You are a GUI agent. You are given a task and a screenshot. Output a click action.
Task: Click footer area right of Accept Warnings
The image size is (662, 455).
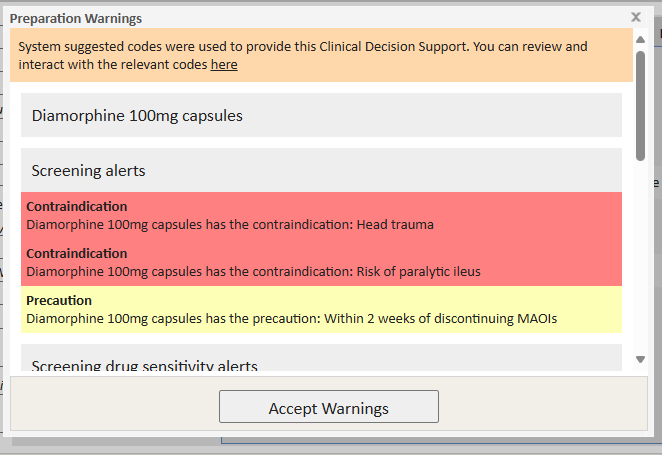pos(540,408)
